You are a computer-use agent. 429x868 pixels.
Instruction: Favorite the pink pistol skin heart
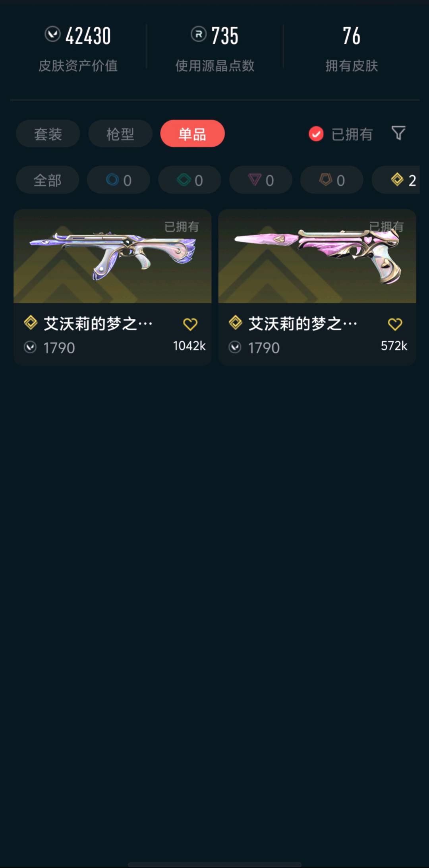pos(395,324)
